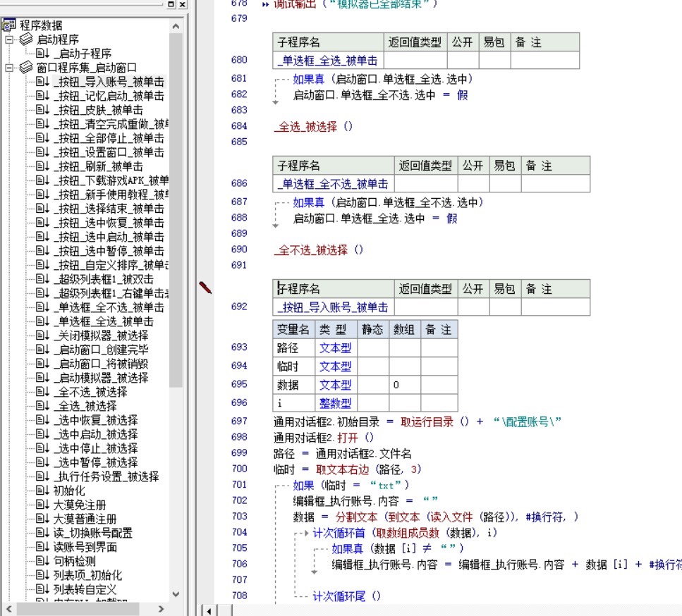
Task: Click the 整数型 type of variable i
Action: (335, 403)
